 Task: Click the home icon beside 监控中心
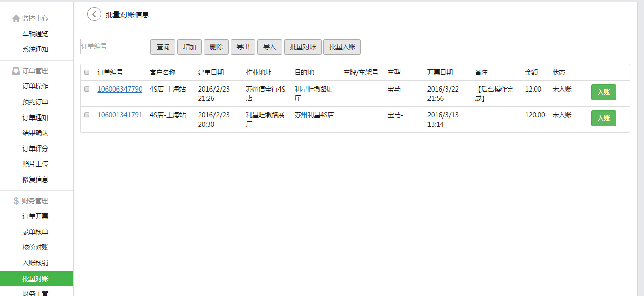pos(16,18)
